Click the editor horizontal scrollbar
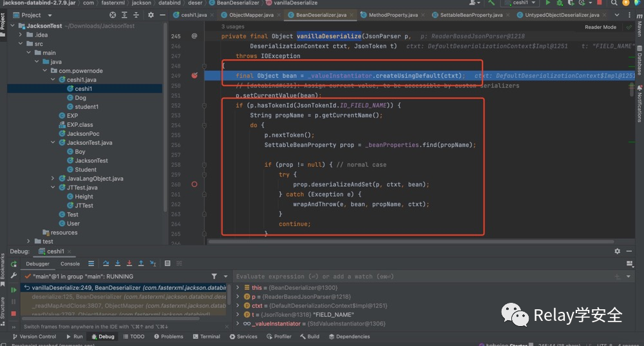Viewport: 644px width, 346px height. 411,242
